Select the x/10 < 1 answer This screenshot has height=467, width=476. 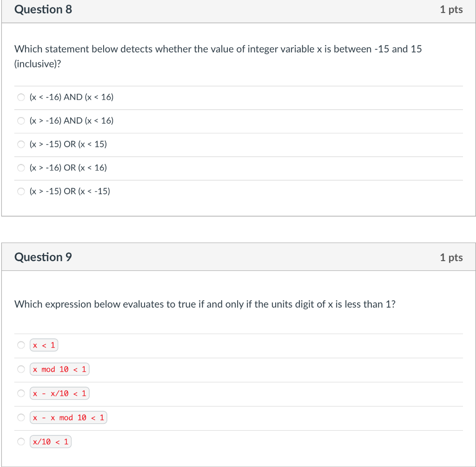[x=21, y=441]
